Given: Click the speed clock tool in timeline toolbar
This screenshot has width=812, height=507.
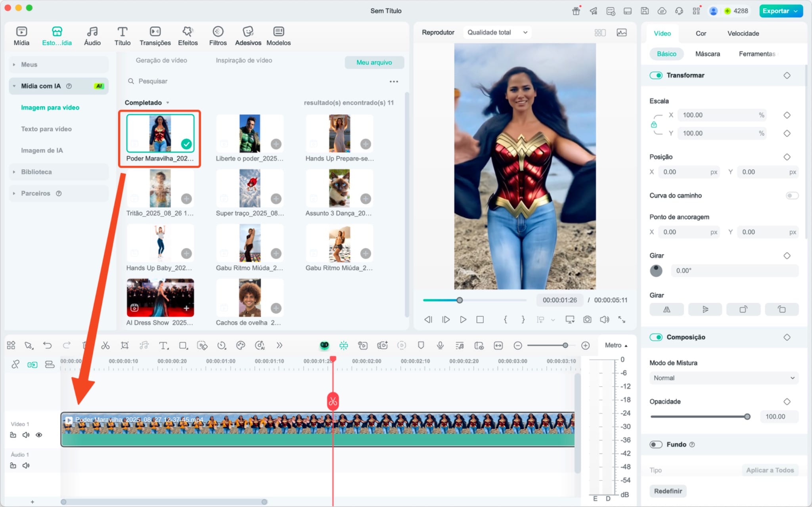Looking at the screenshot, I should click(221, 345).
